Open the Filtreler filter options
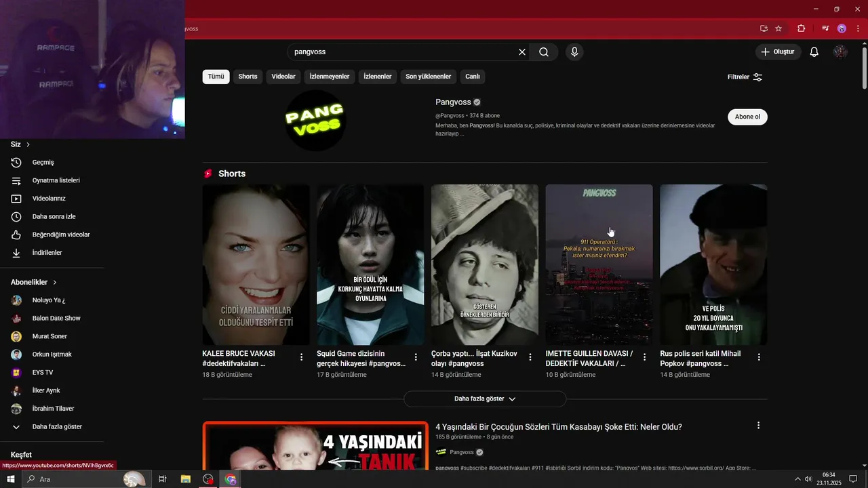The height and width of the screenshot is (488, 868). point(745,77)
